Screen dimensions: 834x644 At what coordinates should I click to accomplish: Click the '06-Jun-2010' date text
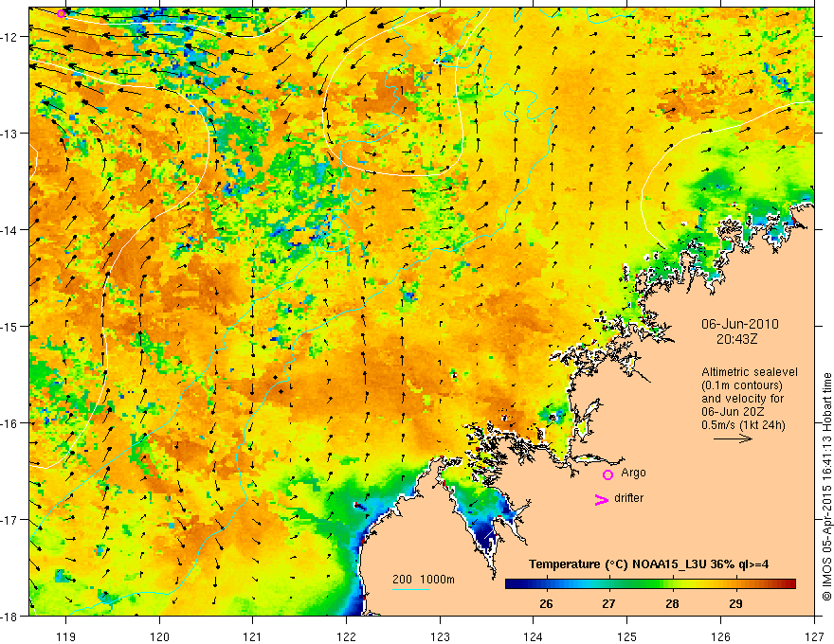tap(740, 324)
